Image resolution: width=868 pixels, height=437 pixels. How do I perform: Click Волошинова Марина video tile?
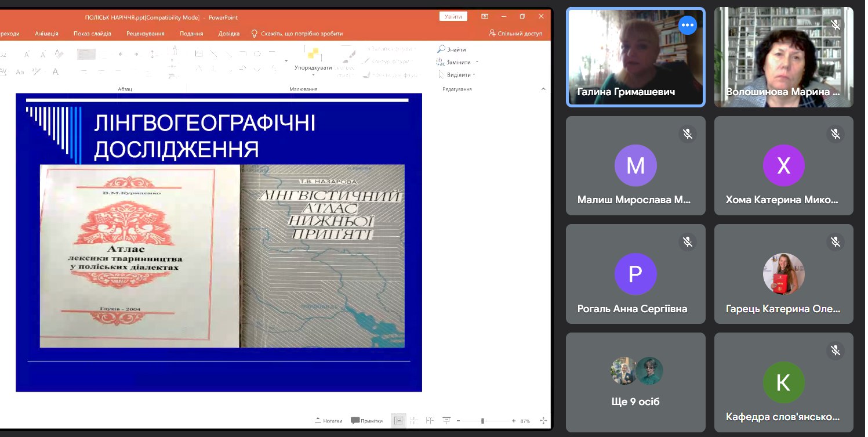coord(784,57)
